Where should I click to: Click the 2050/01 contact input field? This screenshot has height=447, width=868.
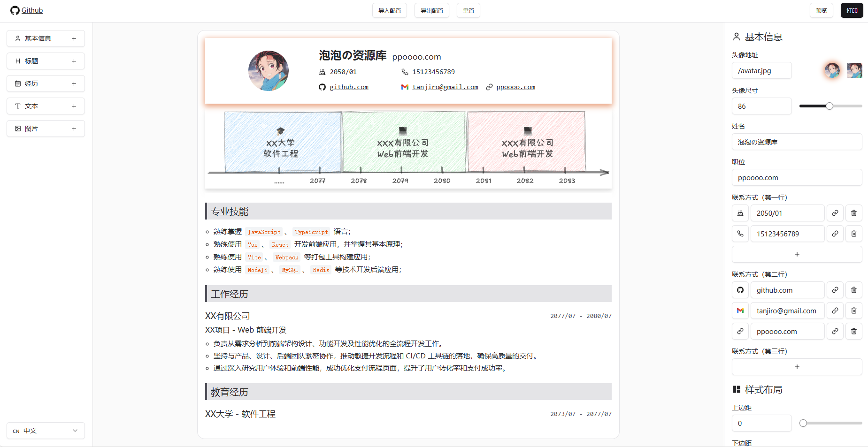(x=787, y=213)
